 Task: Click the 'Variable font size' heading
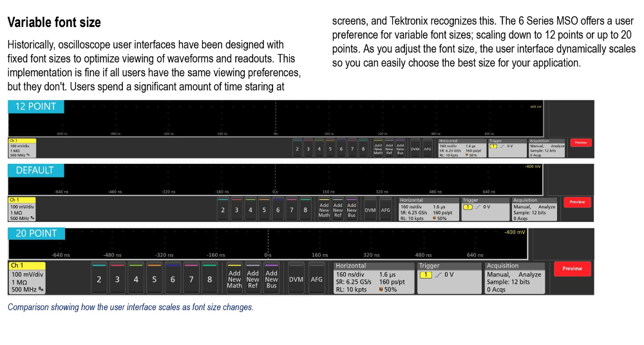pos(54,22)
